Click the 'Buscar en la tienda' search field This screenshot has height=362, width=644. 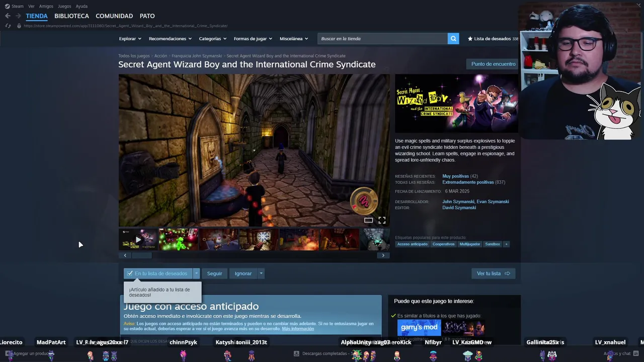[x=383, y=39]
